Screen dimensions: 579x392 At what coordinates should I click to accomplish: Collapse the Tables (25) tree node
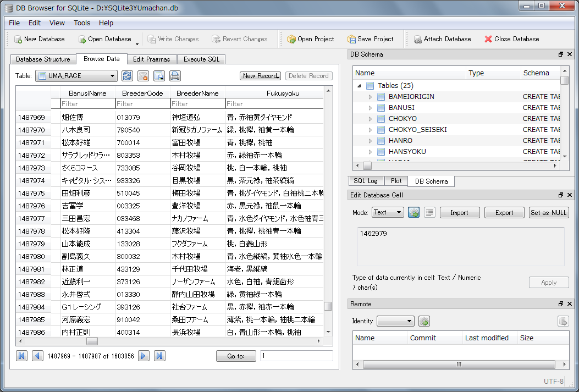point(359,86)
